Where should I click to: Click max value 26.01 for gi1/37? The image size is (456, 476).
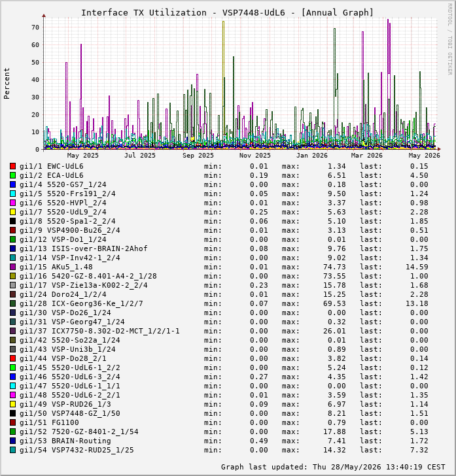[334, 331]
